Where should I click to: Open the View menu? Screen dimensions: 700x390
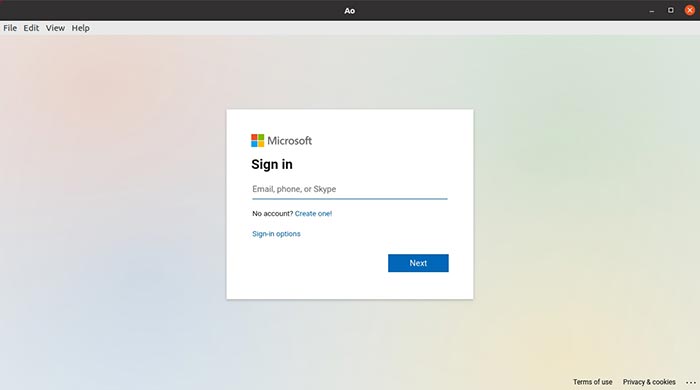[x=55, y=28]
